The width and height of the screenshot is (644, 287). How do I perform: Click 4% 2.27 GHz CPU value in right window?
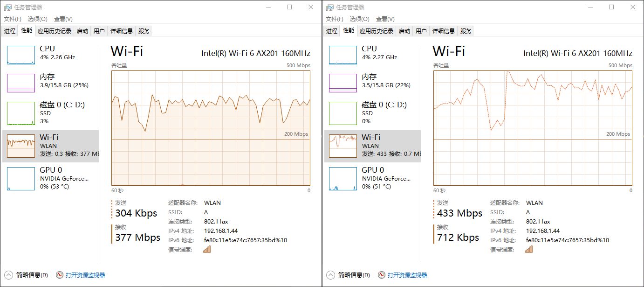click(379, 57)
